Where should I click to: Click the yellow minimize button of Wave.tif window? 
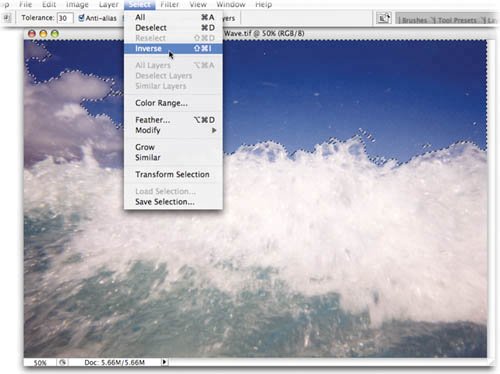tap(43, 33)
